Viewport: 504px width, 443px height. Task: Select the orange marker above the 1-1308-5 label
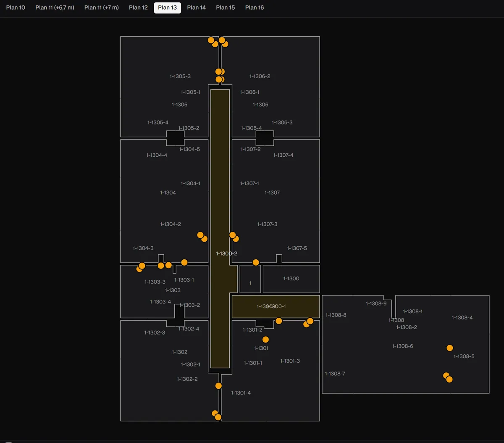tap(450, 348)
